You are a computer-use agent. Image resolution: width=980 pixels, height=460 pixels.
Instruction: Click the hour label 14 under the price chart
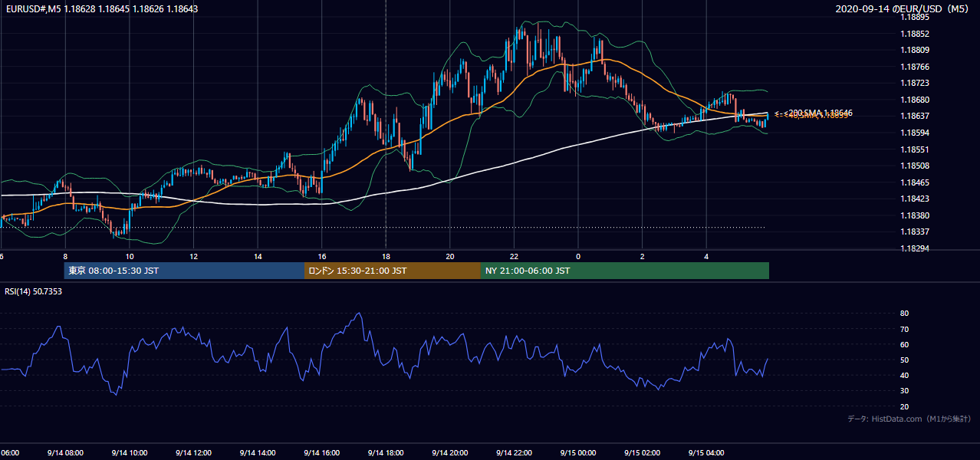(258, 257)
